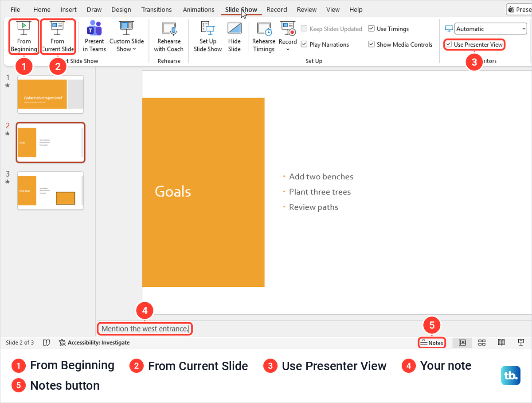Switch to Reading View icon
Screen dimensions: 532x403
[x=501, y=343]
